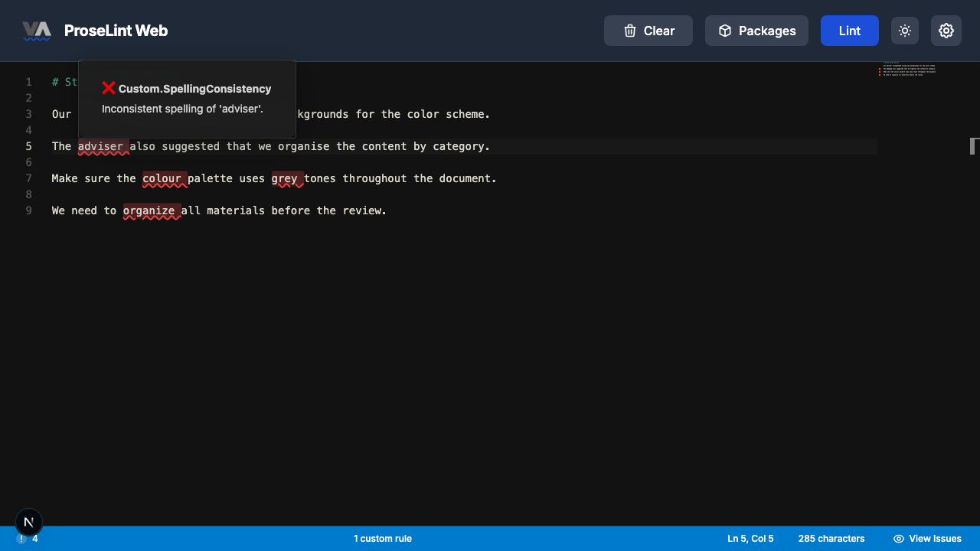Screen dimensions: 980x551
Task: Click the cube icon on the Packages button
Action: [x=724, y=31]
